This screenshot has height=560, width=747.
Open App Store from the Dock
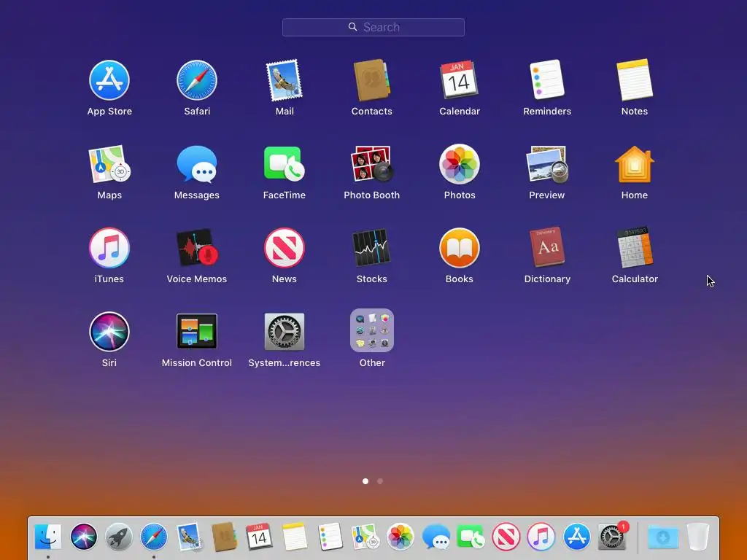click(576, 537)
